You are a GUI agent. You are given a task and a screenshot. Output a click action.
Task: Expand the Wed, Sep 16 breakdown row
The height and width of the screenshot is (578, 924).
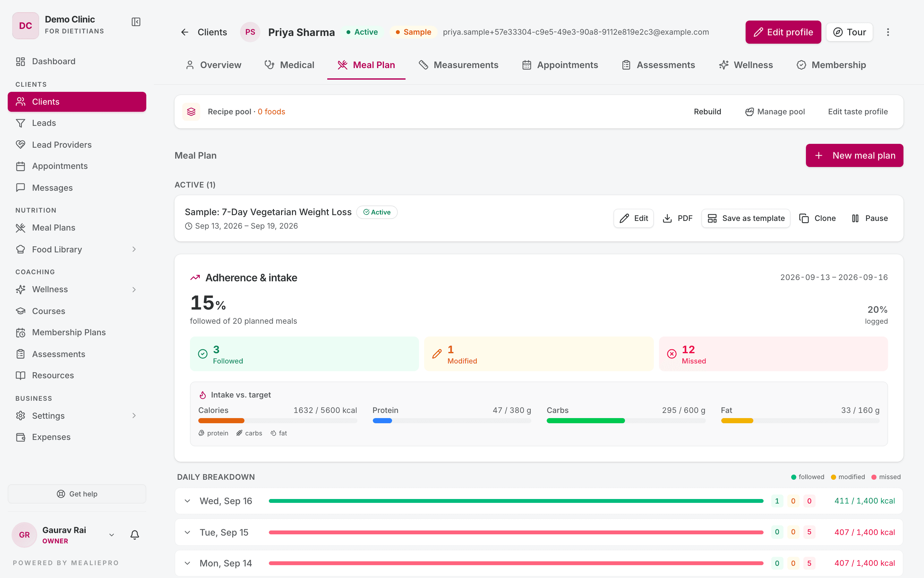tap(187, 501)
